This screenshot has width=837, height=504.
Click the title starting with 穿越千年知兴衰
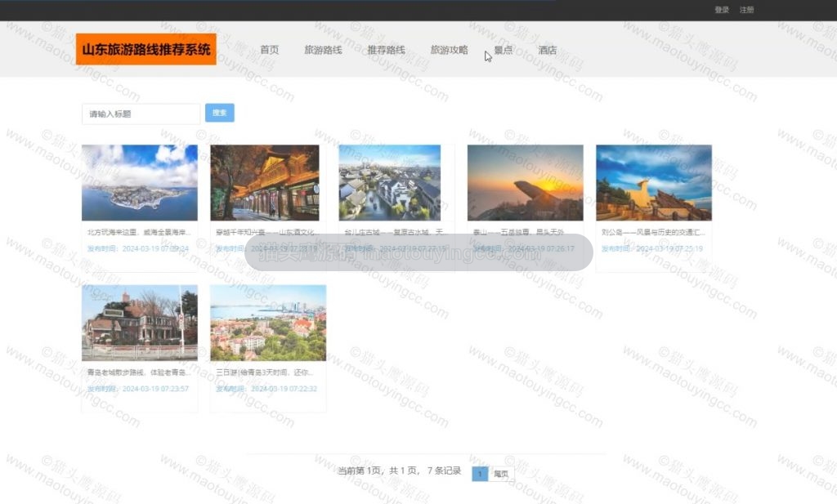click(267, 232)
